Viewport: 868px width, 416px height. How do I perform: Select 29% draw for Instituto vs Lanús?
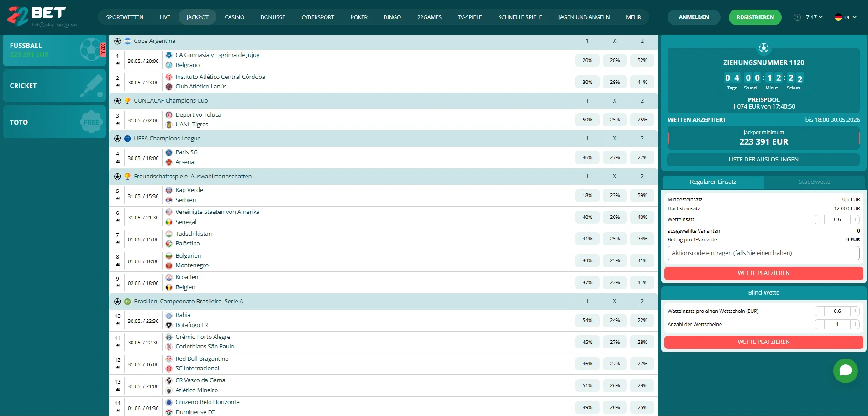[615, 82]
